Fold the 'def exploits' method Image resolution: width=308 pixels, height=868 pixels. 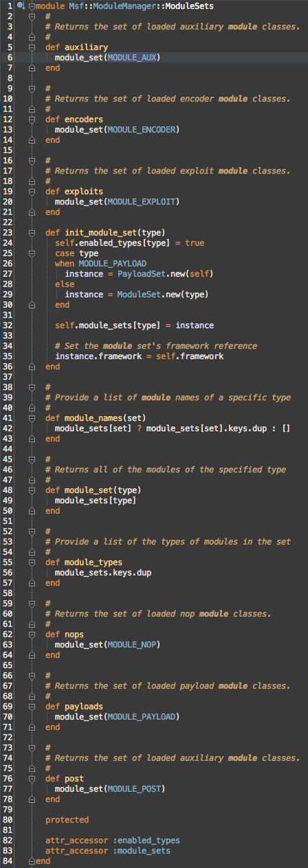pyautogui.click(x=32, y=192)
